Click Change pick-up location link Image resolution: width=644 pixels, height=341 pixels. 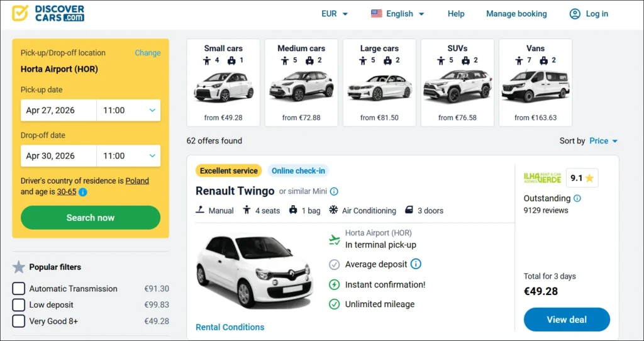(x=147, y=53)
